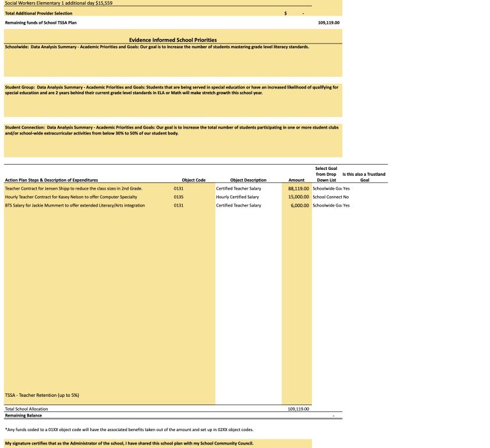The image size is (490, 448).
Task: Select Certified Teacher Salary in the Jackie Mummert row
Action: point(239,205)
